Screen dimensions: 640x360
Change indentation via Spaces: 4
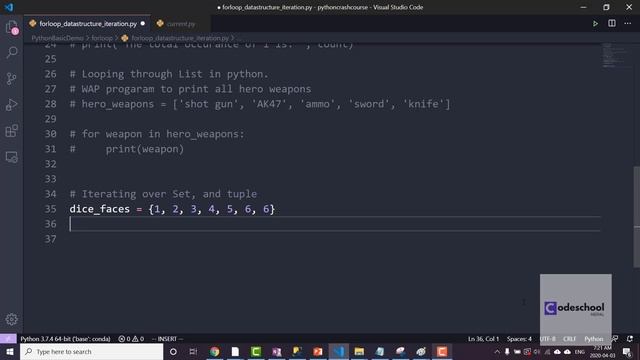pos(519,339)
